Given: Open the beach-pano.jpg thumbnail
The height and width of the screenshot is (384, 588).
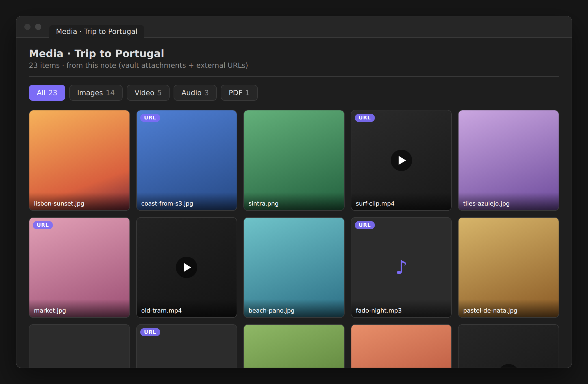Looking at the screenshot, I should (x=294, y=267).
